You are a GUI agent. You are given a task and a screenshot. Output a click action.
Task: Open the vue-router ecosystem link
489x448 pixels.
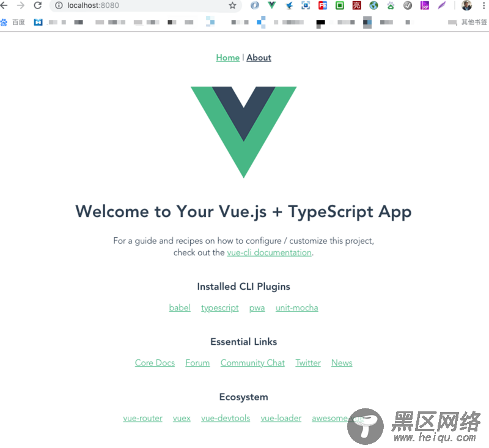pos(142,418)
